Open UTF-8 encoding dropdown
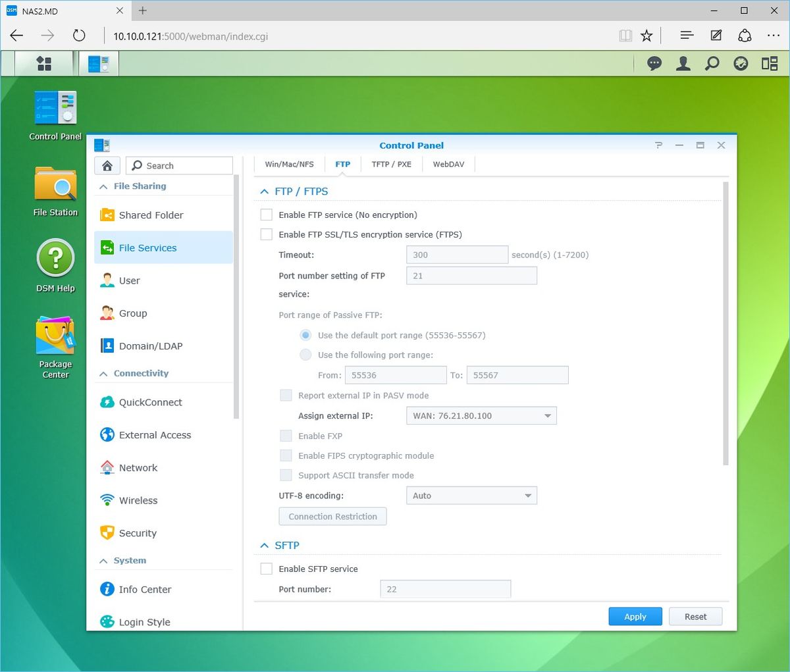 click(471, 496)
